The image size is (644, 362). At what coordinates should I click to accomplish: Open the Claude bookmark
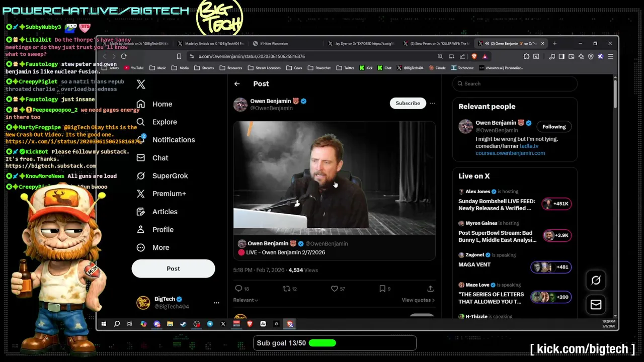click(x=437, y=68)
